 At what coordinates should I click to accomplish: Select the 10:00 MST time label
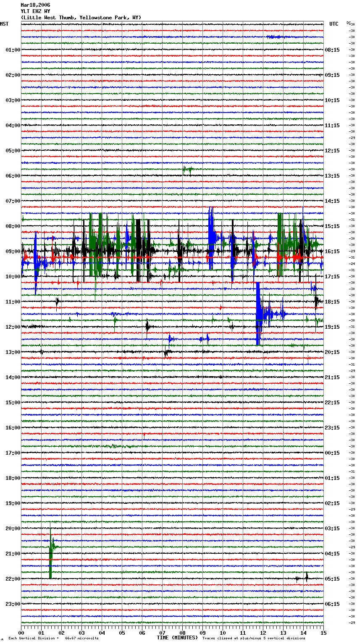[x=13, y=277]
